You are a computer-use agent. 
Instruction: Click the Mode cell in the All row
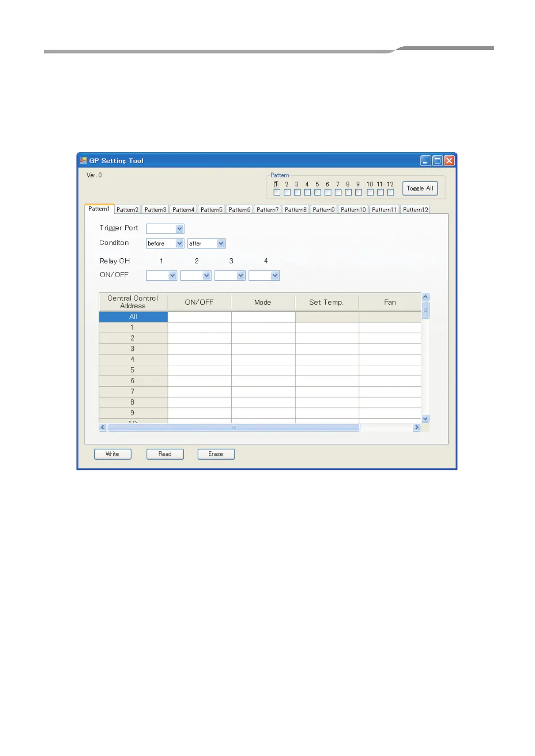[263, 317]
